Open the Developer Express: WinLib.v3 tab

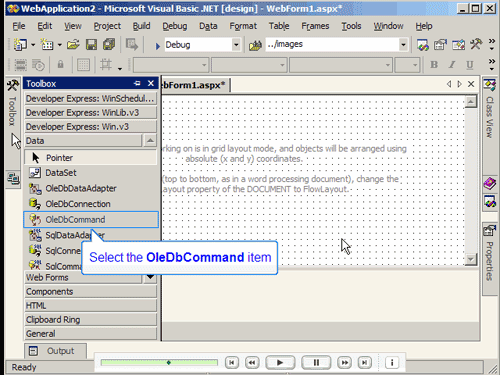point(90,113)
